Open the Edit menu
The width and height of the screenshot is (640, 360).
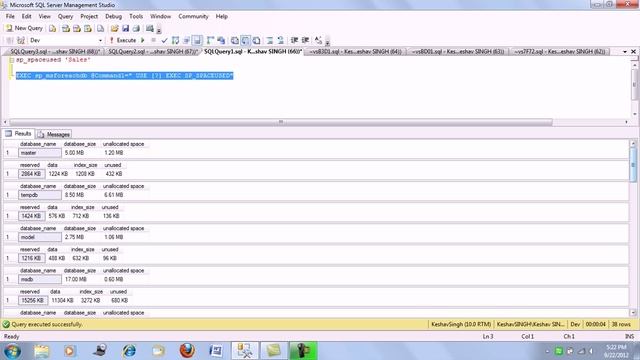27,16
